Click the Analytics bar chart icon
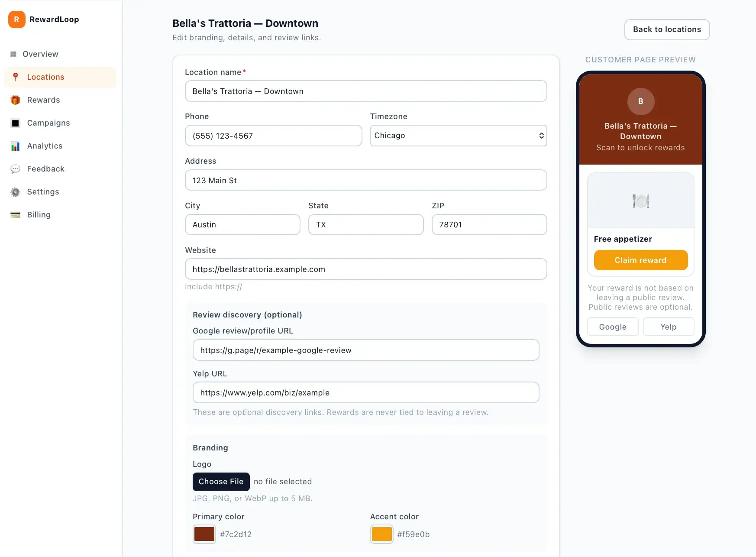 click(x=16, y=146)
